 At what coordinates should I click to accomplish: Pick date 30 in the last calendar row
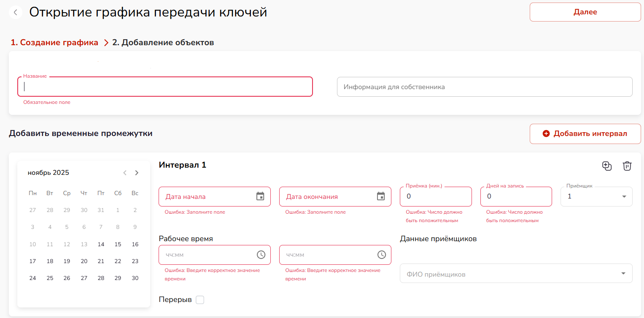(135, 278)
